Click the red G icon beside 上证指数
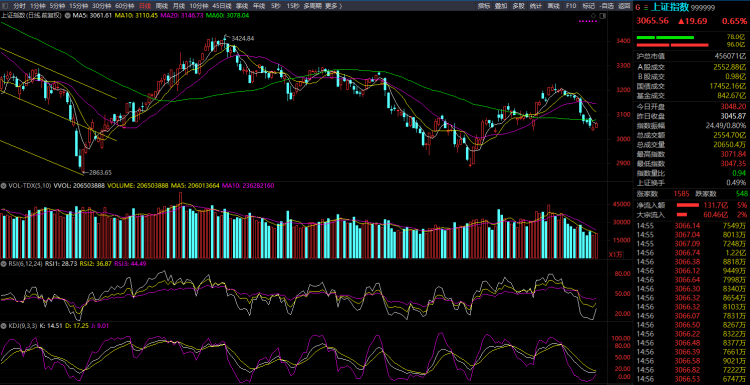 pyautogui.click(x=638, y=7)
